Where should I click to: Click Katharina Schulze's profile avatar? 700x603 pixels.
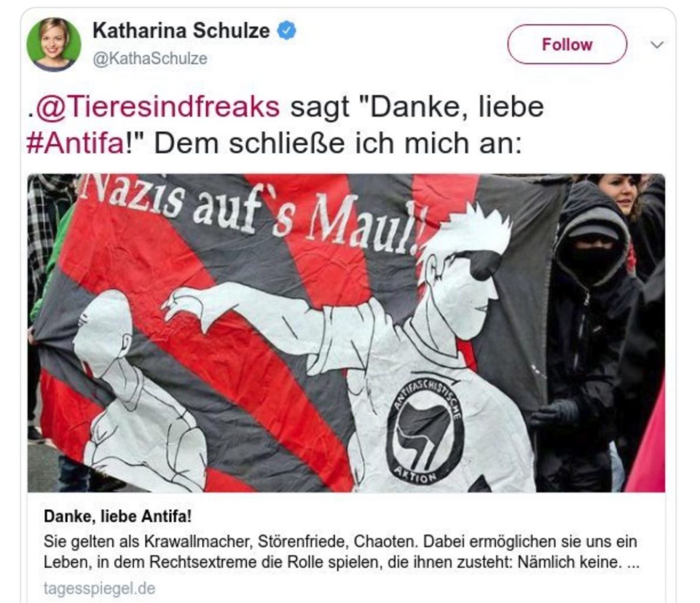pyautogui.click(x=54, y=44)
